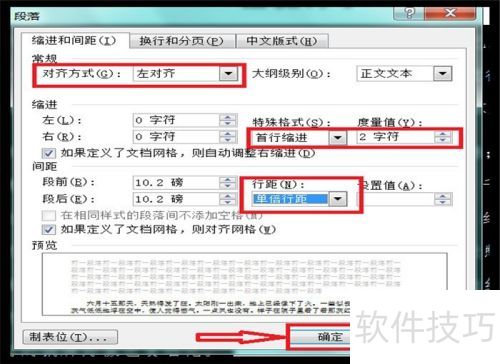The width and height of the screenshot is (500, 364).
Task: Close the 段落 dialog window
Action: tap(450, 13)
